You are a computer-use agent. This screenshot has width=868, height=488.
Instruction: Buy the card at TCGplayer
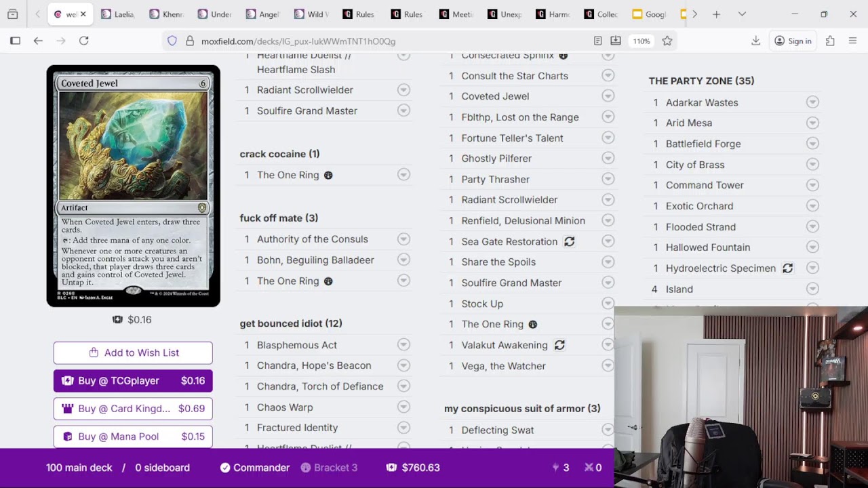(133, 381)
